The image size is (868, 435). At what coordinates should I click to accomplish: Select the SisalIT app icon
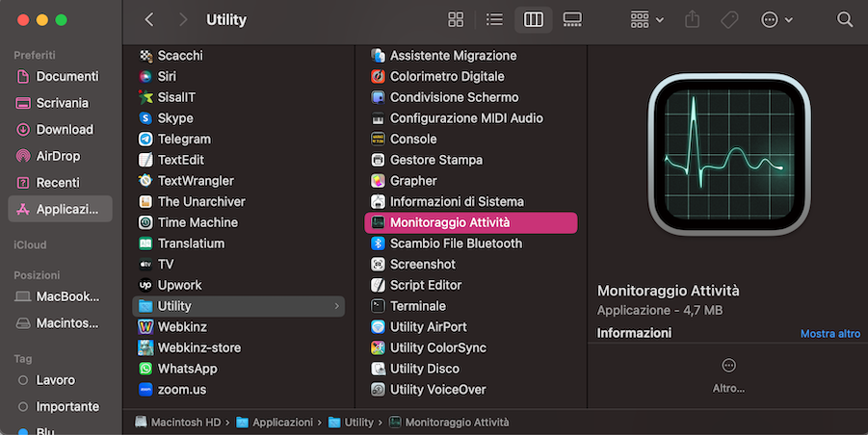pyautogui.click(x=145, y=97)
